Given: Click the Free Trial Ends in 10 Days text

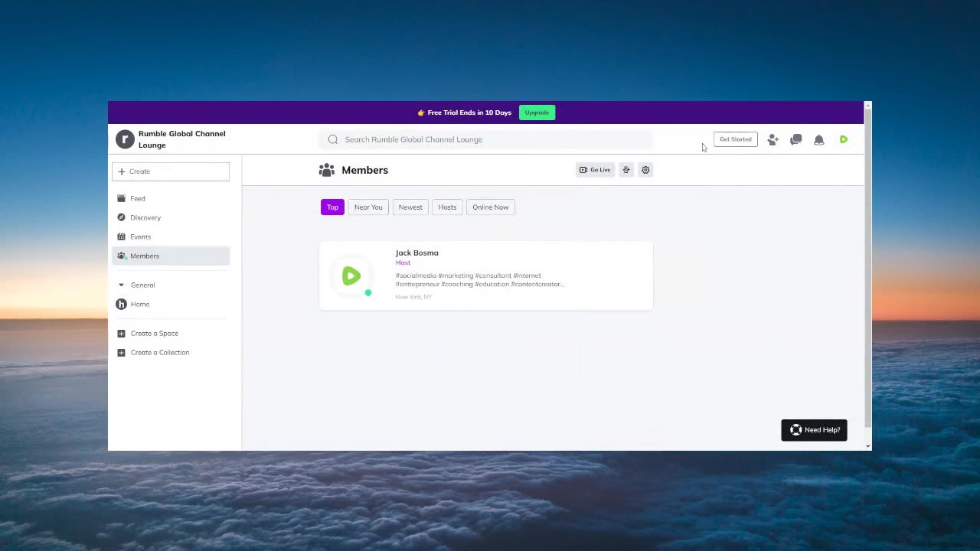Looking at the screenshot, I should [x=469, y=112].
